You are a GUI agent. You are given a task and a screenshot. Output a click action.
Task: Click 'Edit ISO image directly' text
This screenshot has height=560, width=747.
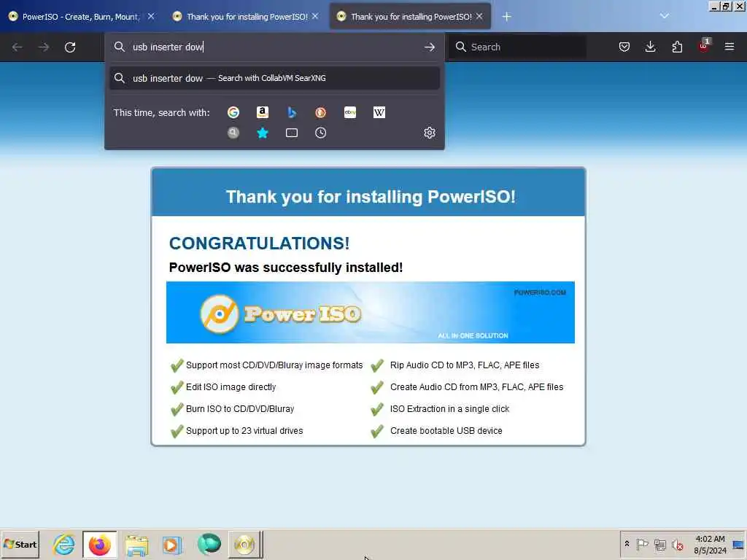pyautogui.click(x=231, y=387)
